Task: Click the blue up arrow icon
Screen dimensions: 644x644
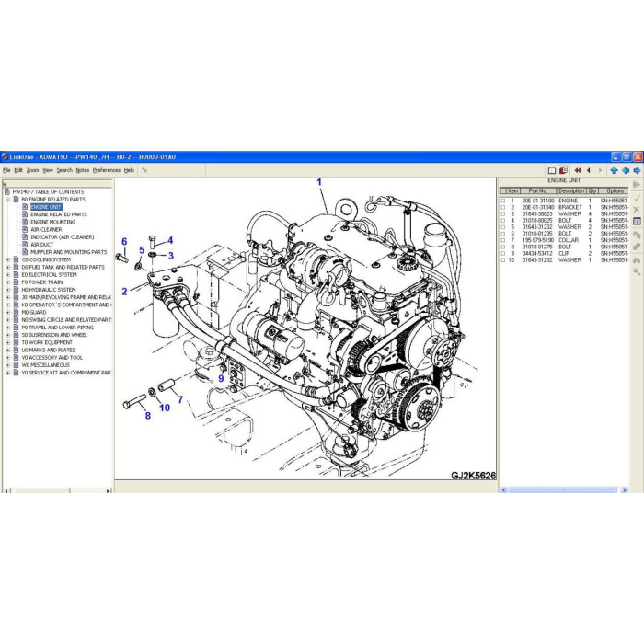Action: [614, 170]
